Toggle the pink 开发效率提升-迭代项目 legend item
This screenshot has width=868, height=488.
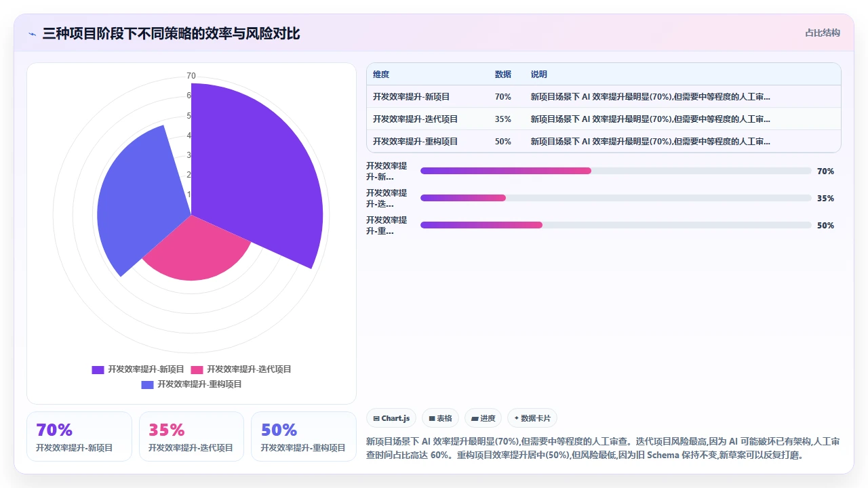(x=241, y=369)
